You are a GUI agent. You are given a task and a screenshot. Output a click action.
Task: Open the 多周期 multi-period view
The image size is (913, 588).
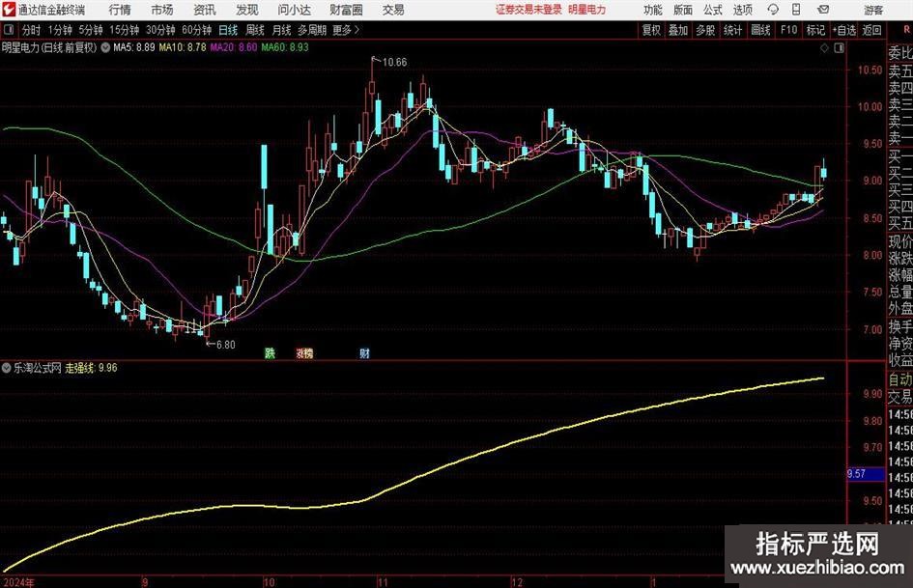(312, 30)
